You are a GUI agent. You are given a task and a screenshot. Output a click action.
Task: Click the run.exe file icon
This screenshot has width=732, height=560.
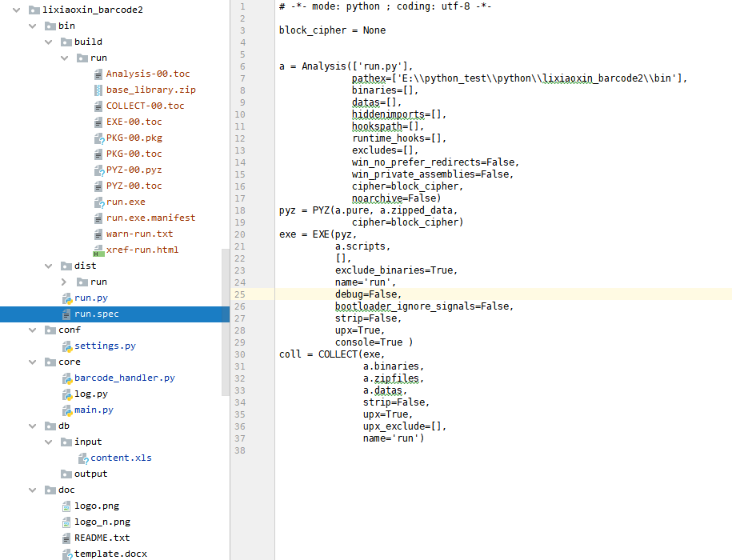pyautogui.click(x=98, y=202)
